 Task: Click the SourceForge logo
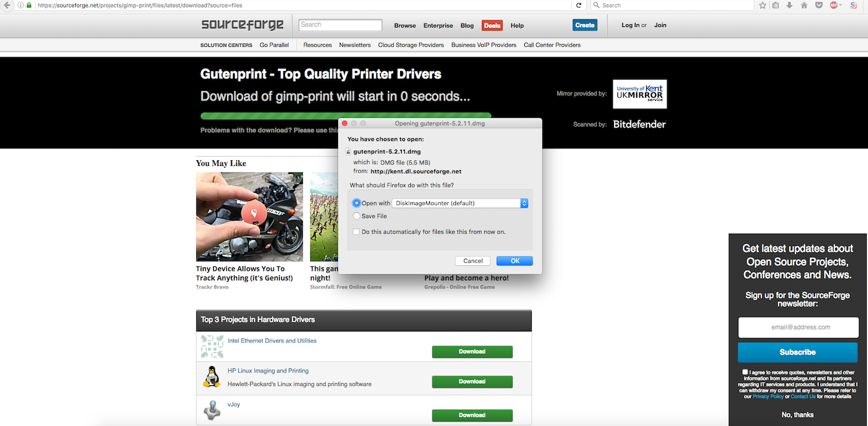pyautogui.click(x=243, y=25)
